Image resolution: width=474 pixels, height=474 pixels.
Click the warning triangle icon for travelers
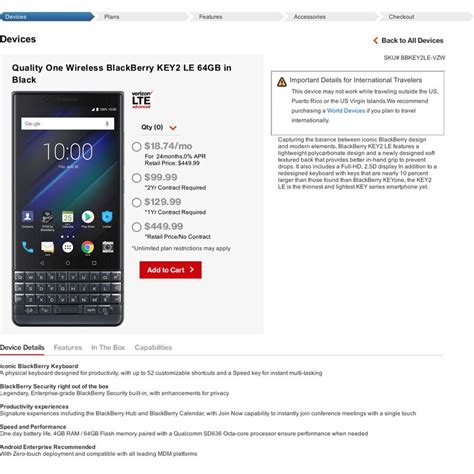tap(282, 82)
